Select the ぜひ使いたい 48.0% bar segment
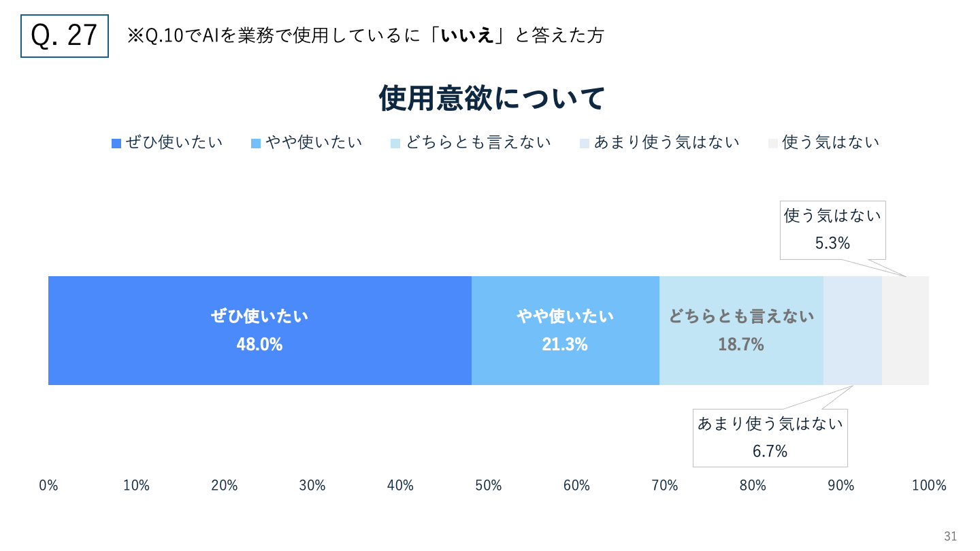 click(x=259, y=331)
